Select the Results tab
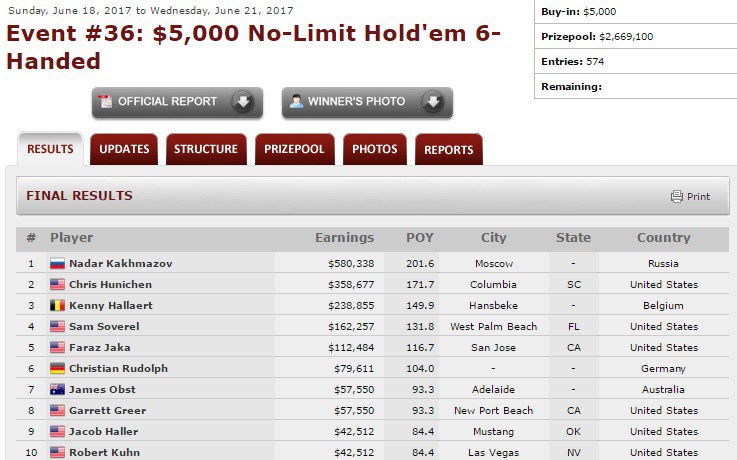 (50, 150)
